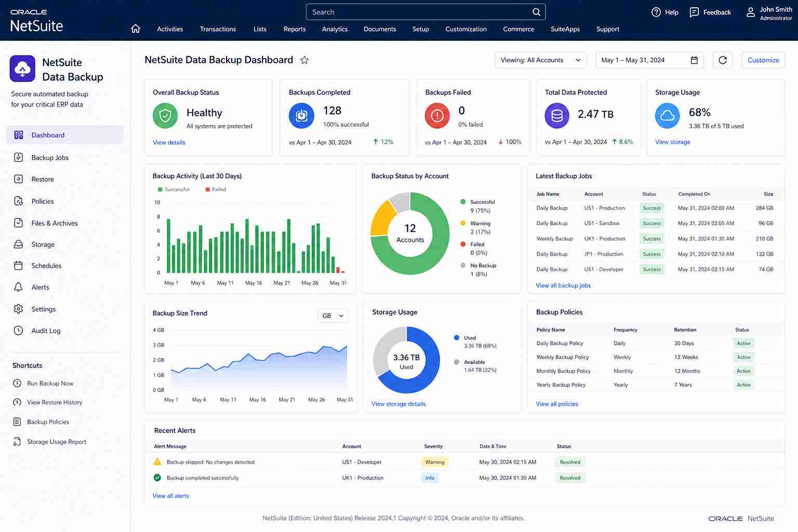798x532 pixels.
Task: Open the Customization menu
Action: click(x=466, y=29)
